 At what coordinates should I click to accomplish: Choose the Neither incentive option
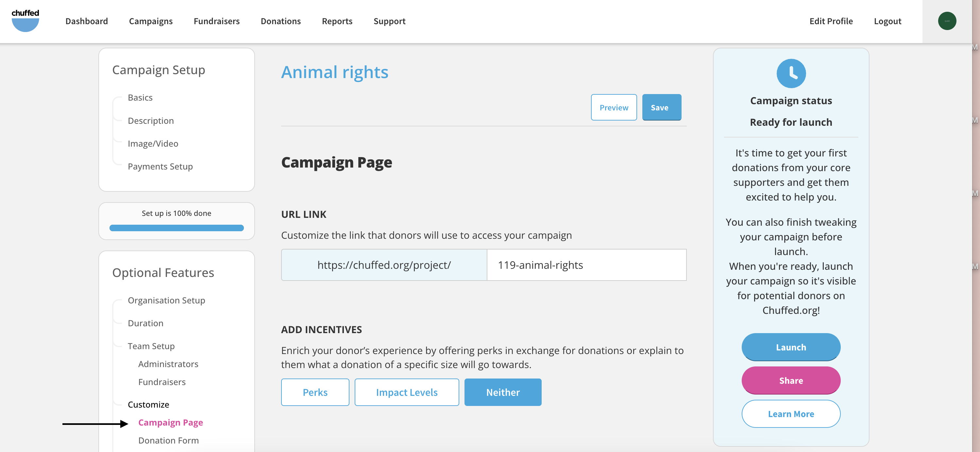[x=502, y=392]
